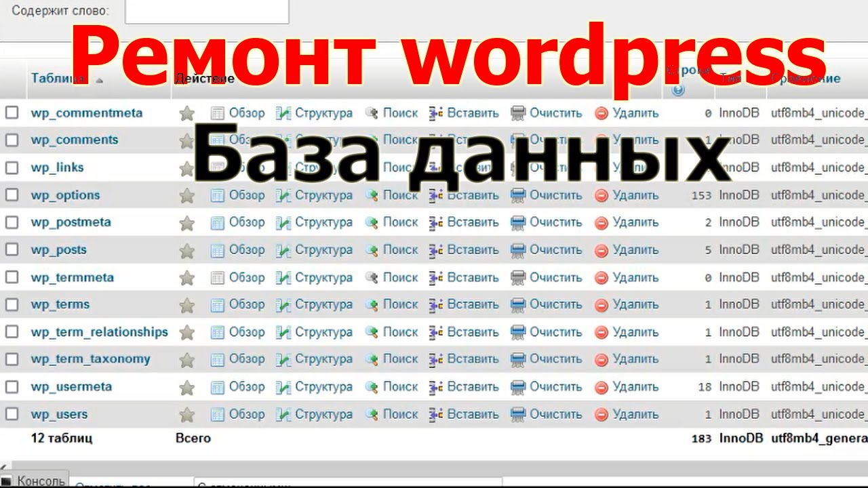
Task: Click the 18 row count of wp_usermeta
Action: [x=705, y=387]
